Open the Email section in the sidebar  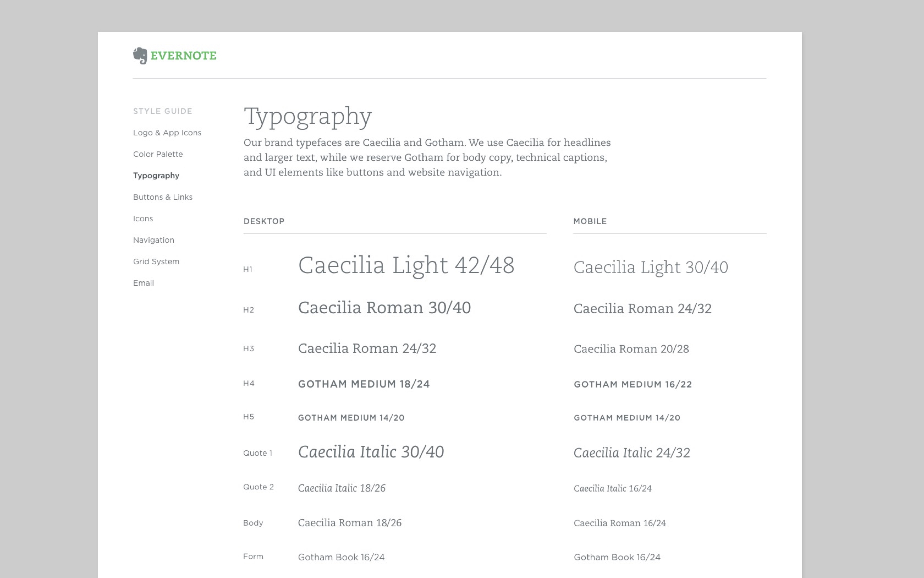[x=144, y=283]
